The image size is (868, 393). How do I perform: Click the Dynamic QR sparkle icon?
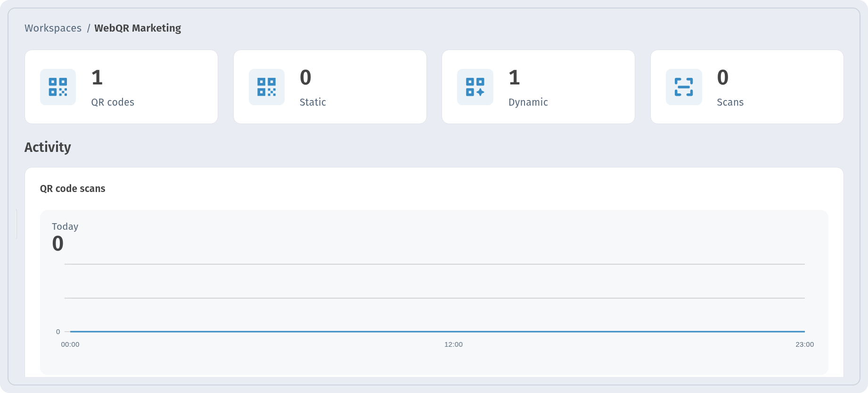tap(475, 87)
